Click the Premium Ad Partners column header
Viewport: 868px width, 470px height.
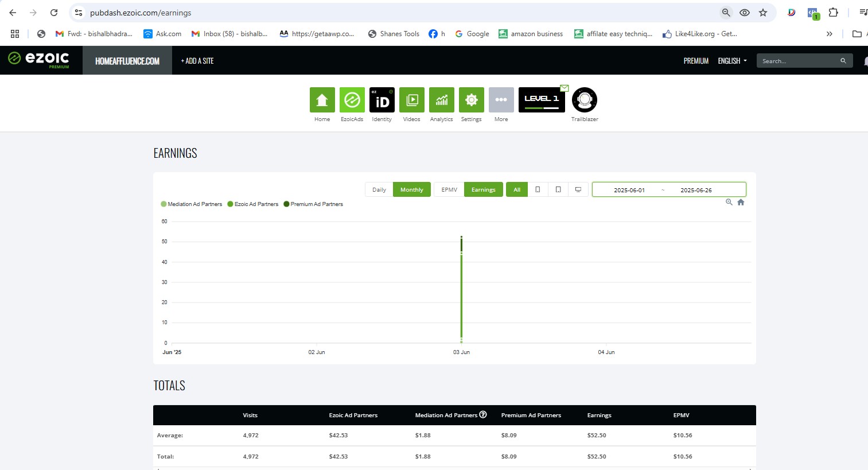click(x=531, y=415)
